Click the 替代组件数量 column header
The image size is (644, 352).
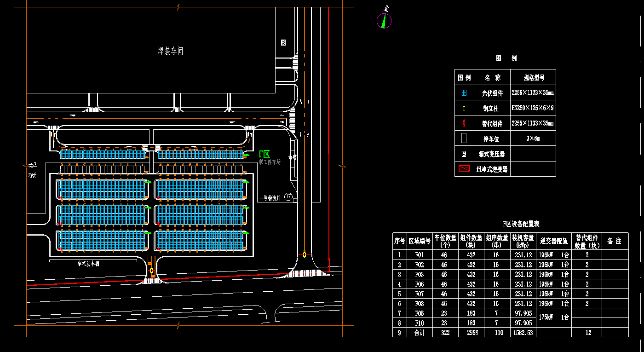(x=586, y=241)
